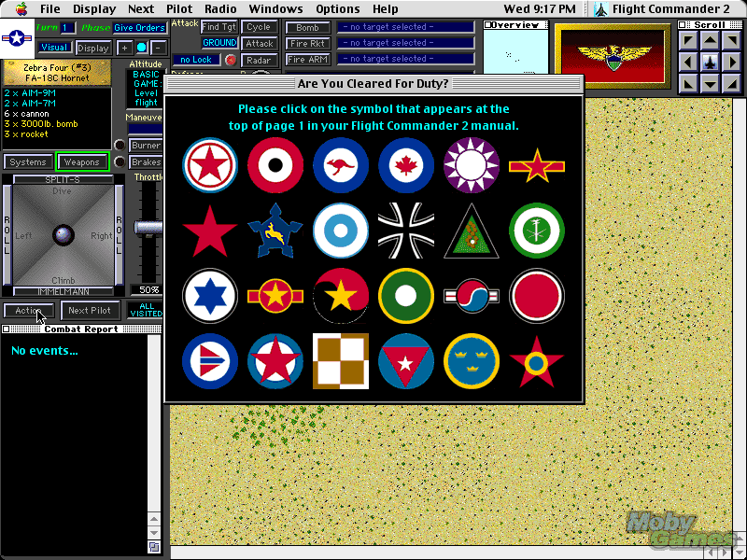Select the solid red circle roundel

(x=537, y=296)
